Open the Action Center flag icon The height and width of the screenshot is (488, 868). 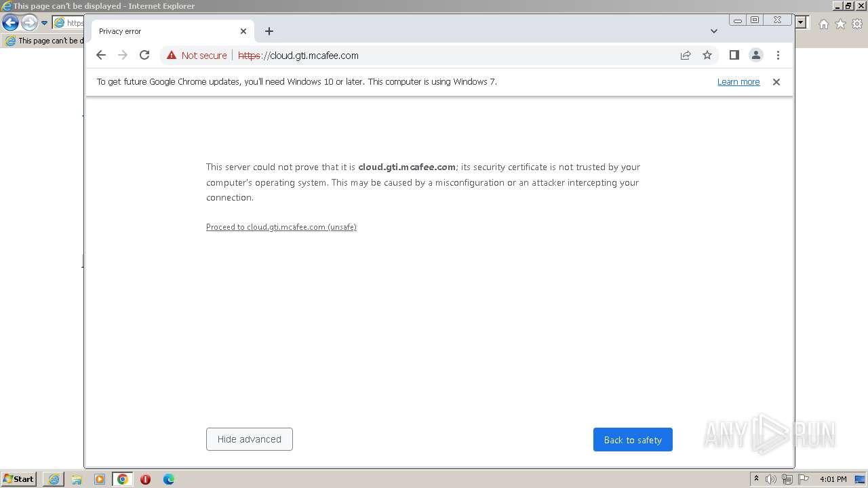pyautogui.click(x=804, y=479)
